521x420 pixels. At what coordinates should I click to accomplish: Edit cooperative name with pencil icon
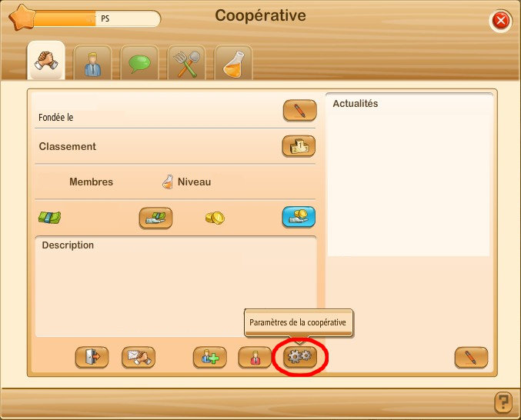299,110
